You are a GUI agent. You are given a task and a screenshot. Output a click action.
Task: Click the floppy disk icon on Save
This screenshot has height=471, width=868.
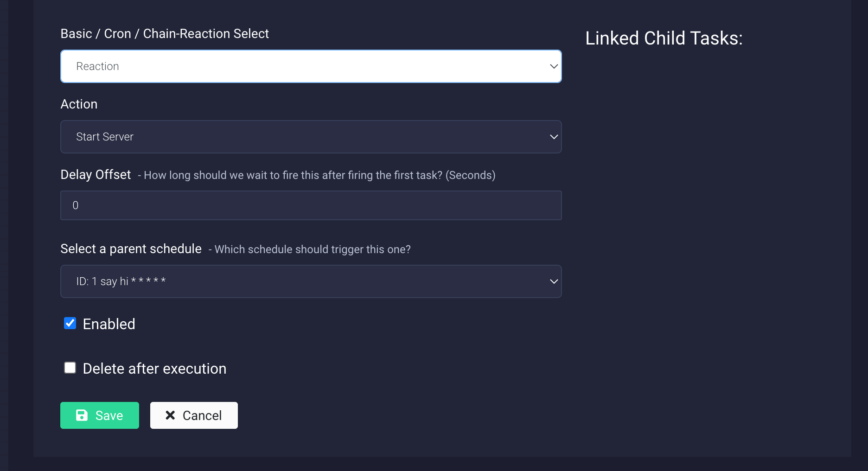click(x=82, y=415)
